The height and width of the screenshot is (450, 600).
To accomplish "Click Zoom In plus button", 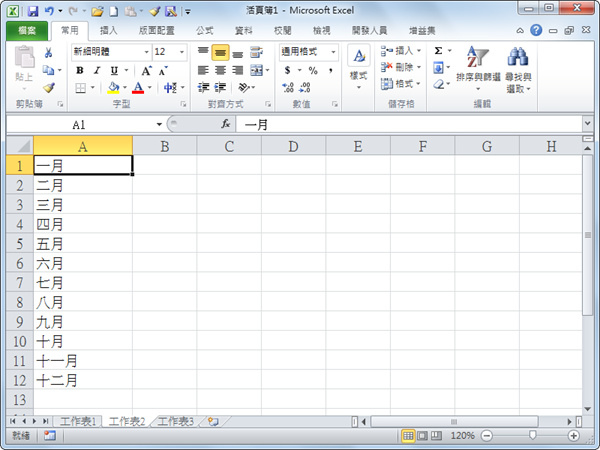I will [x=573, y=435].
